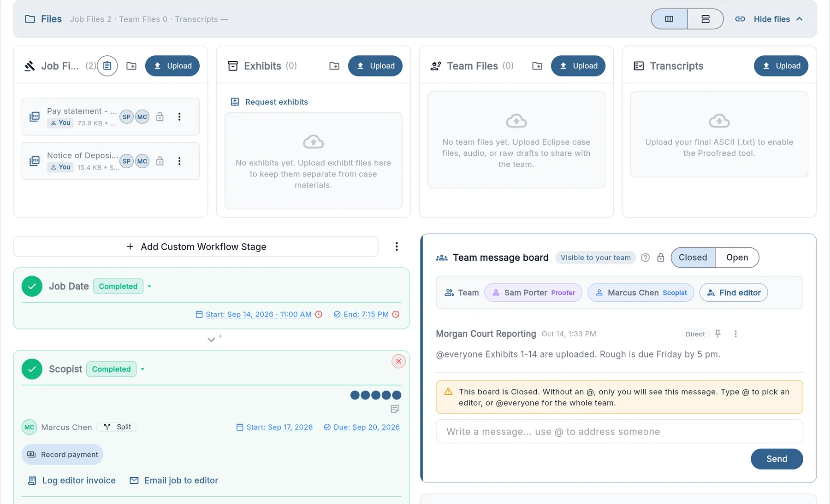Edit Job Date end time 7:15 PM
The image size is (830, 504).
pyautogui.click(x=366, y=314)
